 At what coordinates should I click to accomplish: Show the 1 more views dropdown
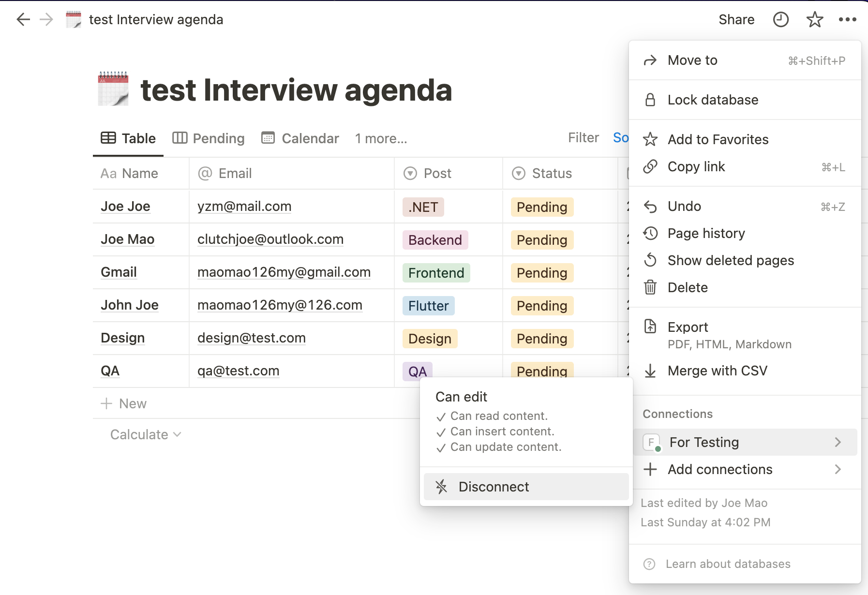[381, 138]
